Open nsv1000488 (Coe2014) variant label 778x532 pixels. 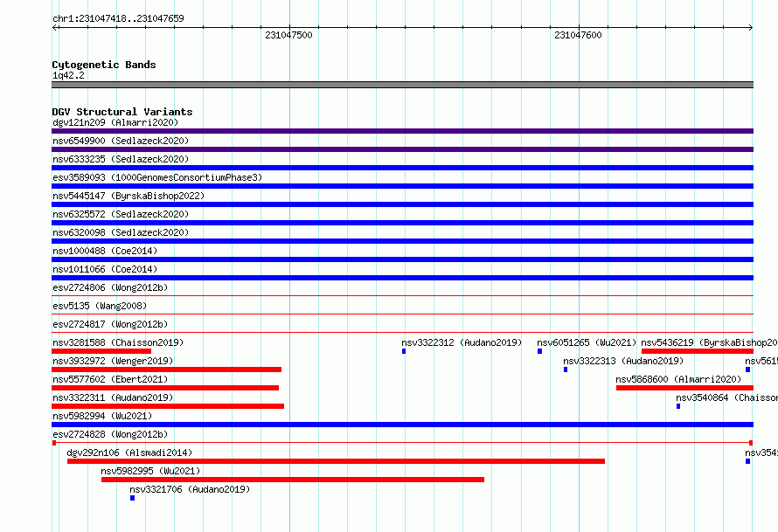tap(105, 251)
